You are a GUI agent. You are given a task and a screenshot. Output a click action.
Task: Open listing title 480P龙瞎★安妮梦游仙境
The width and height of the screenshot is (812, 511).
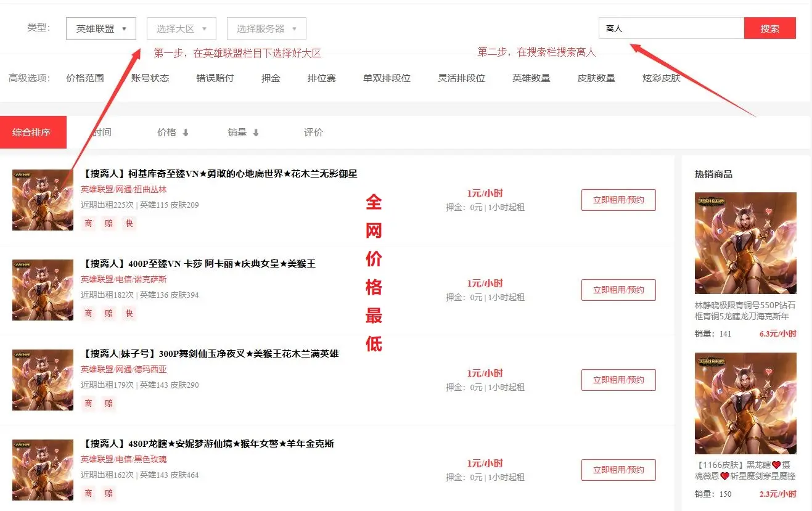[207, 444]
